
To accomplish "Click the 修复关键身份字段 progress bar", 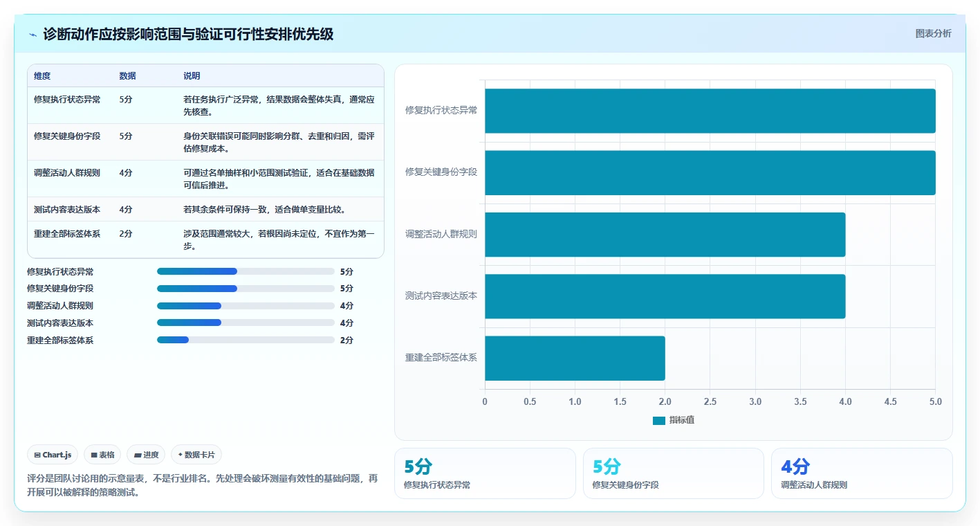I will coord(246,289).
